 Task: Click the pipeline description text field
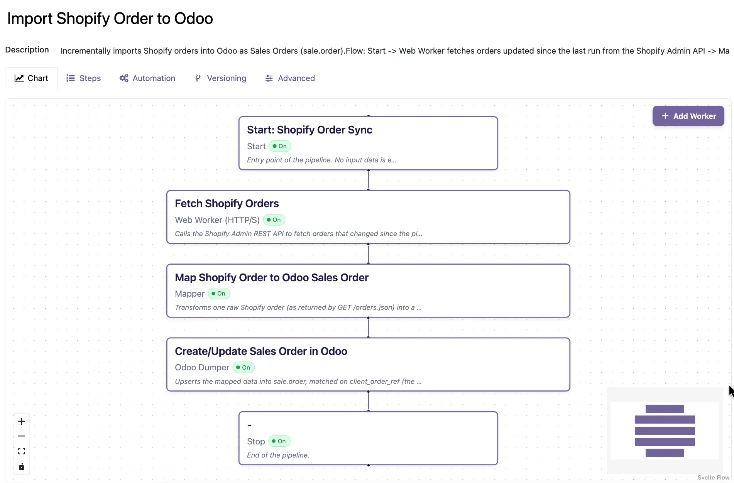point(394,51)
